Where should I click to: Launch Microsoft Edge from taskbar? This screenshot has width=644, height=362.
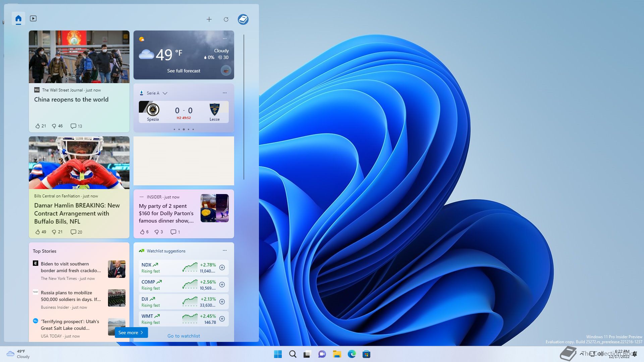coord(352,354)
